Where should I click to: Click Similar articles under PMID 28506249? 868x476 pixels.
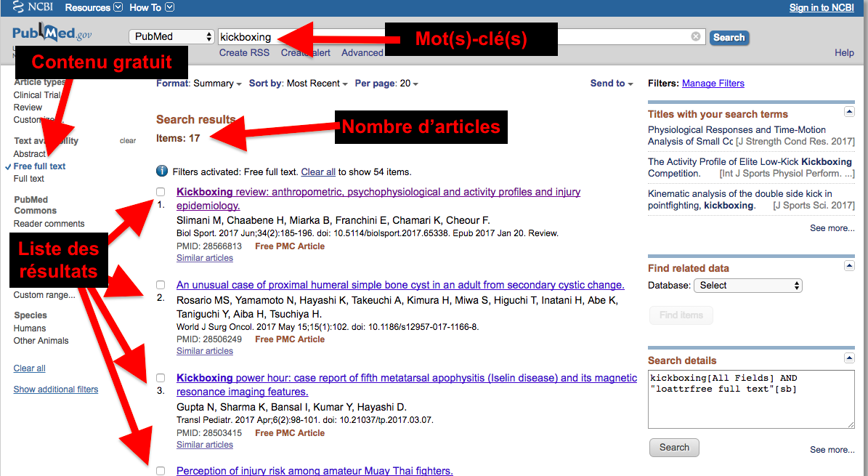point(205,351)
